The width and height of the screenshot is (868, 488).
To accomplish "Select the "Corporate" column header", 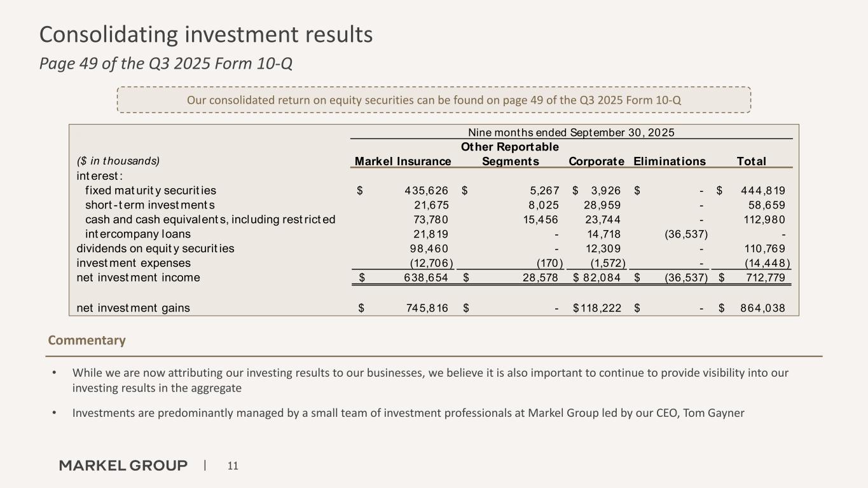I will click(596, 161).
